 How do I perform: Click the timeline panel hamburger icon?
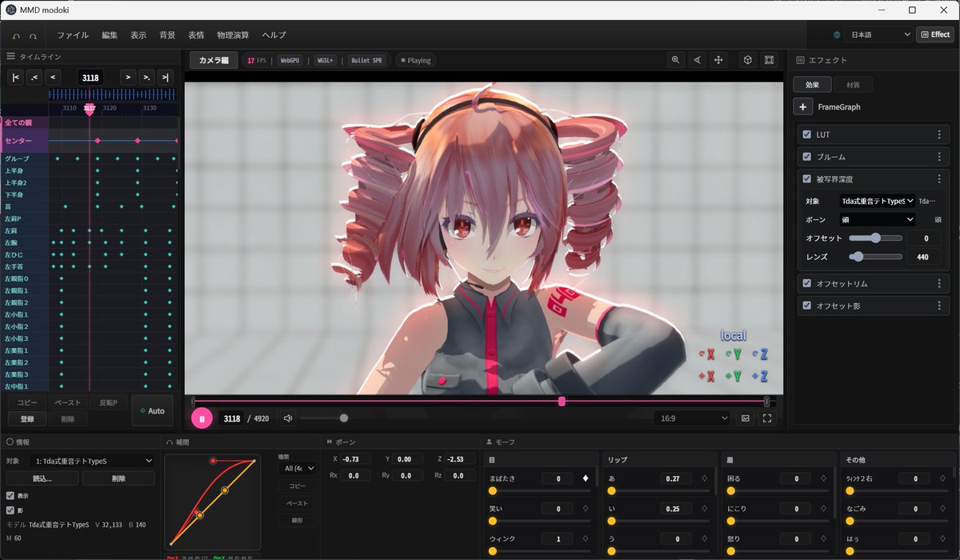click(x=11, y=57)
